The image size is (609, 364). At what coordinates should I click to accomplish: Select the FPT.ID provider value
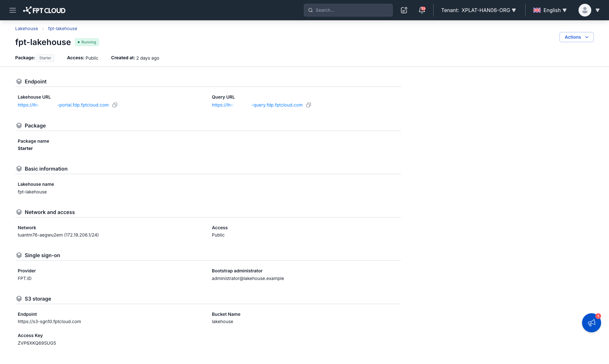click(25, 278)
